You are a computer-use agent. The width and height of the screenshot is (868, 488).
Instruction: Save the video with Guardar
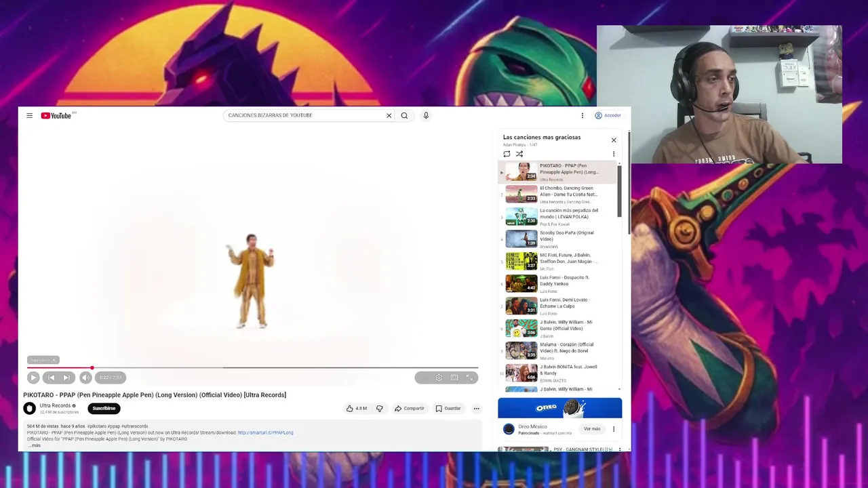[x=448, y=409]
